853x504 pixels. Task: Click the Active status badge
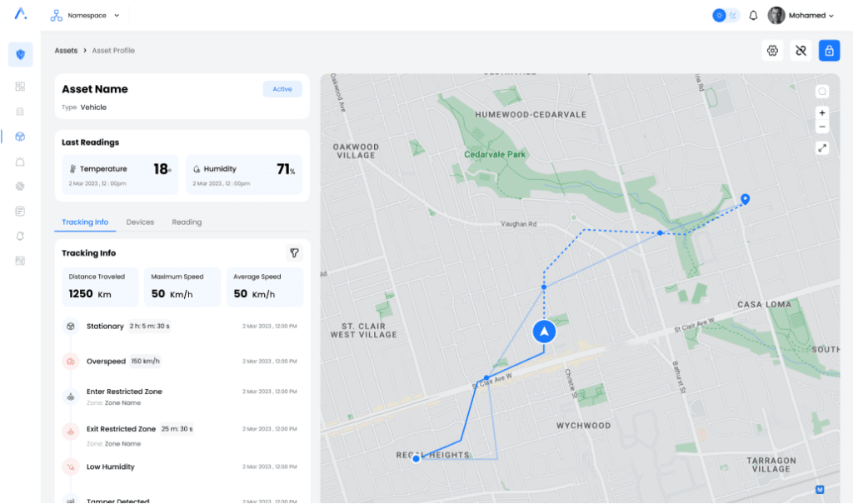282,89
